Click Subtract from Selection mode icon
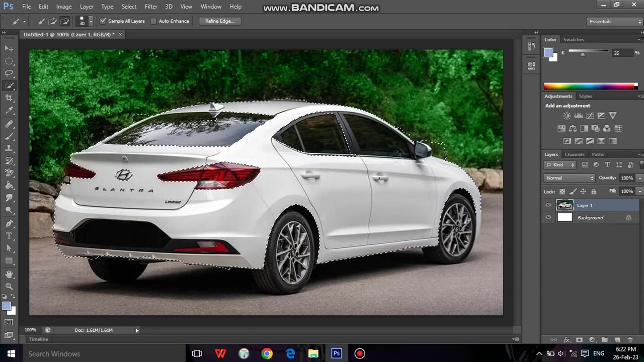Screen dimensions: 644x362 coord(65,21)
